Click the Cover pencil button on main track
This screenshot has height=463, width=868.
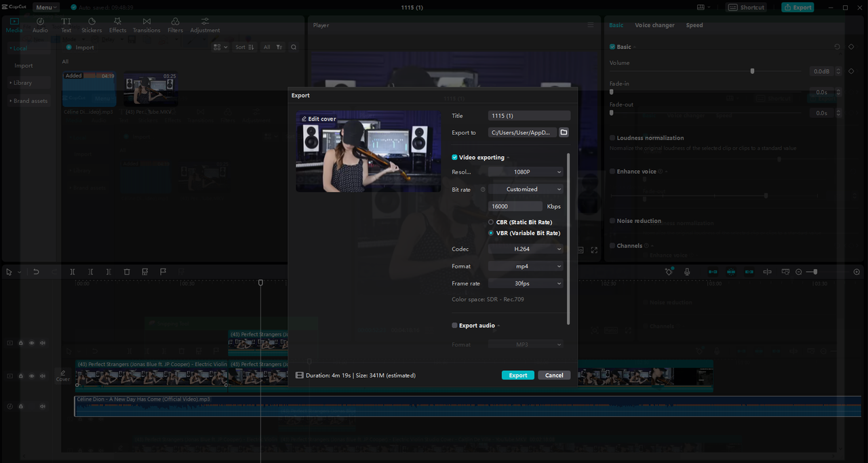point(62,376)
